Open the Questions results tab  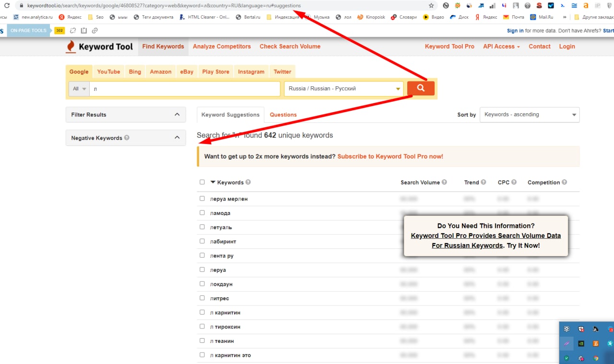[x=283, y=115]
